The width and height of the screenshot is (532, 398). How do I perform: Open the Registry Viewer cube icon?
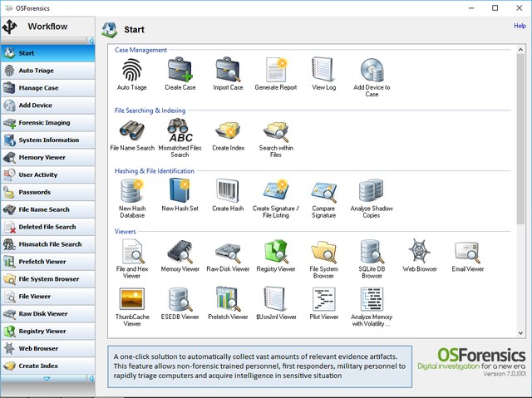(276, 252)
